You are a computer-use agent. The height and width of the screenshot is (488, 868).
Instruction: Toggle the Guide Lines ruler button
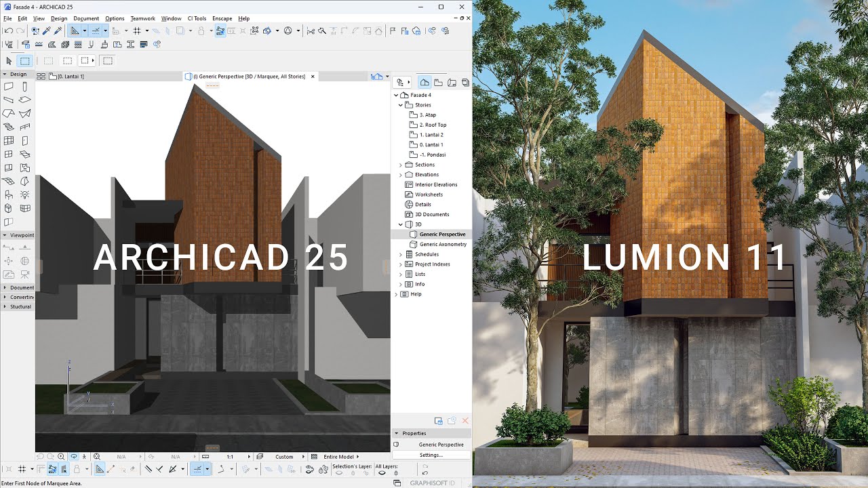click(x=75, y=30)
